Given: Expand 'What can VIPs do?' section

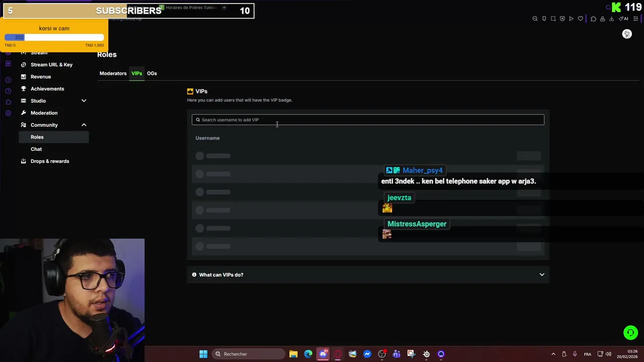Looking at the screenshot, I should (368, 275).
